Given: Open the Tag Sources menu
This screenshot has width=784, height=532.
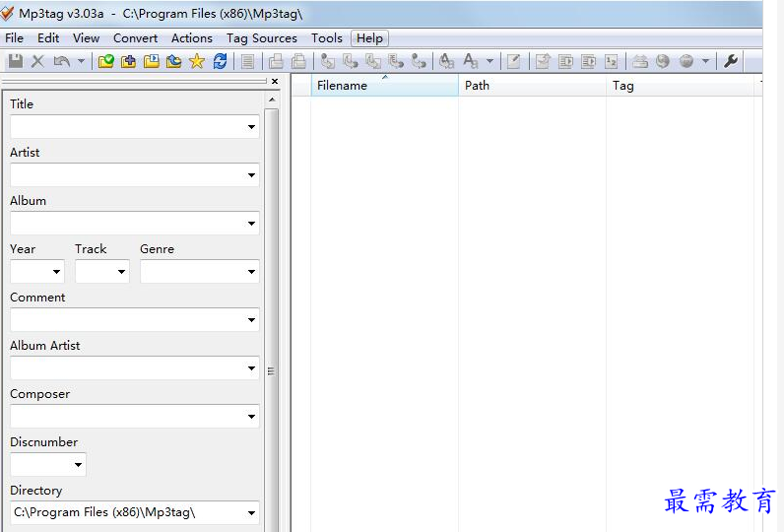Looking at the screenshot, I should (x=262, y=38).
